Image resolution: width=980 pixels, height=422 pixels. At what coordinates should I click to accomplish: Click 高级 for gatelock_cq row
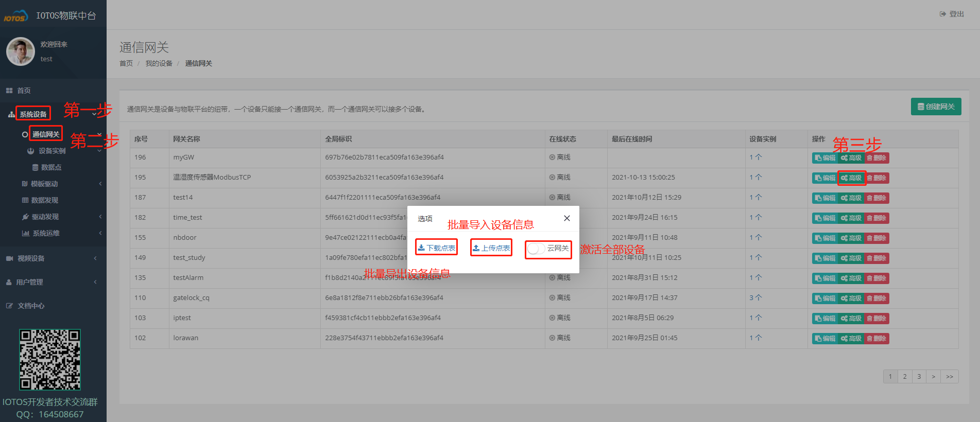(x=851, y=298)
